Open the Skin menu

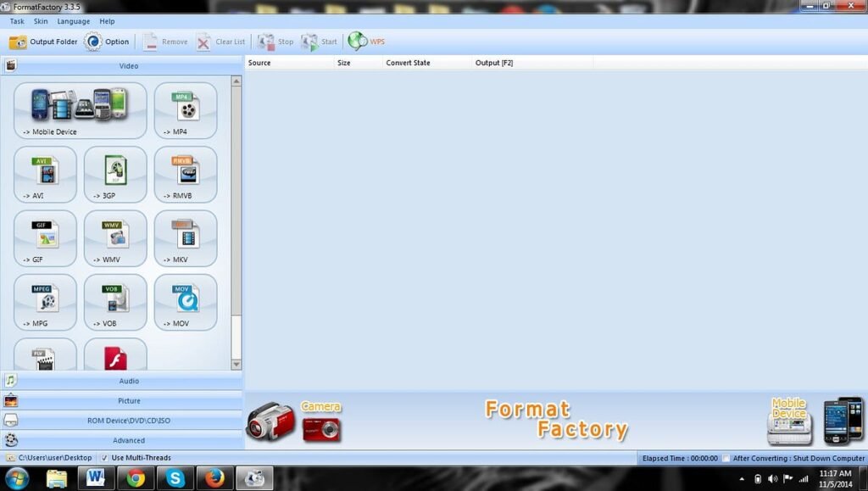tap(41, 21)
